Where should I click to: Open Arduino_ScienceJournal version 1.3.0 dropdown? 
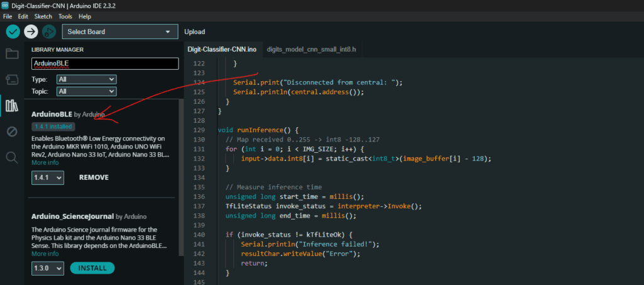[x=48, y=268]
